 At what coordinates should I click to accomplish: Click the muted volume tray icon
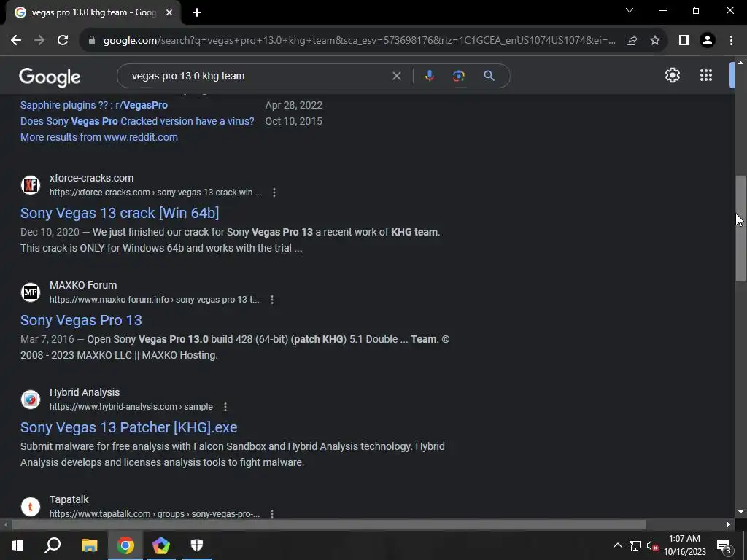point(653,545)
